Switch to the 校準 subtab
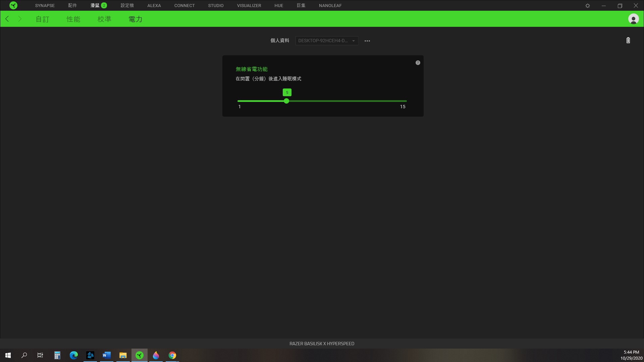Screen dimensions: 644x362 click(104, 19)
